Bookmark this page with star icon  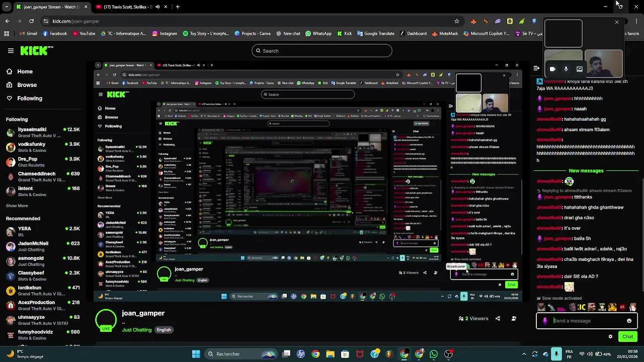[x=456, y=21]
